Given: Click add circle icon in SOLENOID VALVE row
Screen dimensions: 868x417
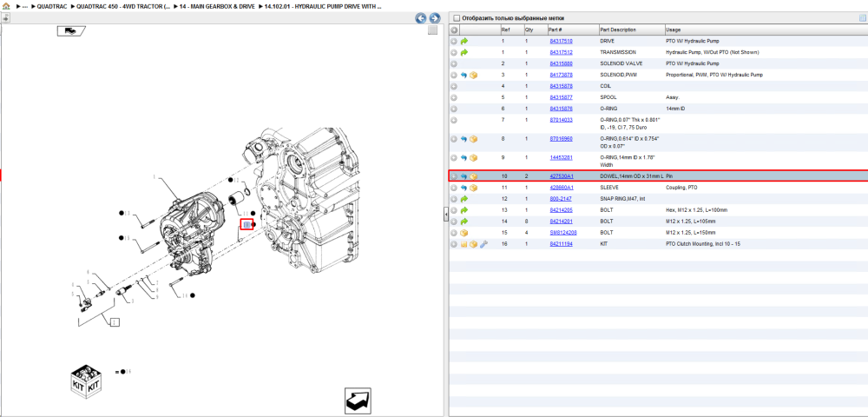Looking at the screenshot, I should [454, 63].
